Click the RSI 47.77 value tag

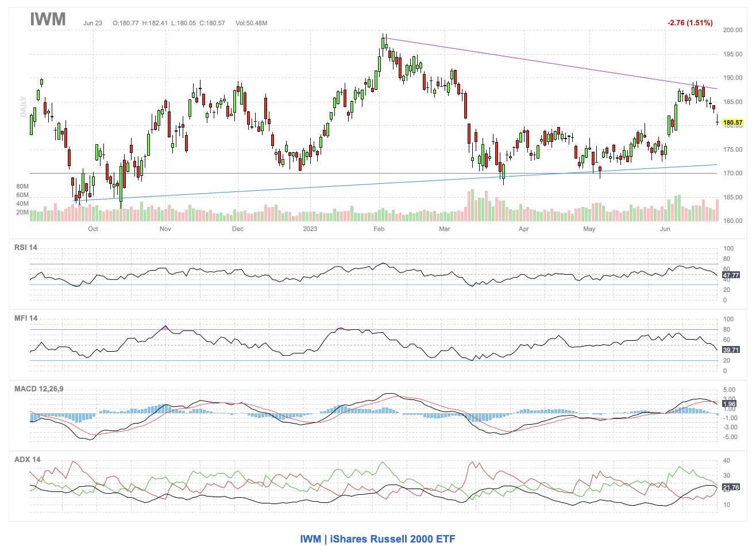pyautogui.click(x=730, y=275)
